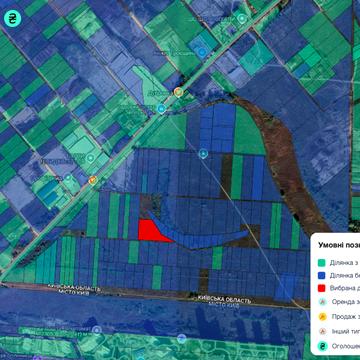Click the yellow Продаж sale icon in legend
The image size is (360, 360).
[x=322, y=316]
